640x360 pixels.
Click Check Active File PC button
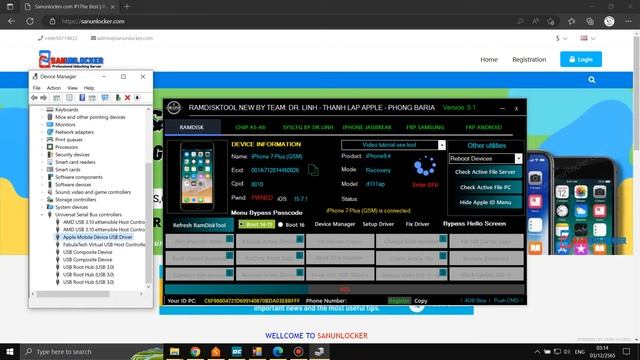[x=485, y=187]
